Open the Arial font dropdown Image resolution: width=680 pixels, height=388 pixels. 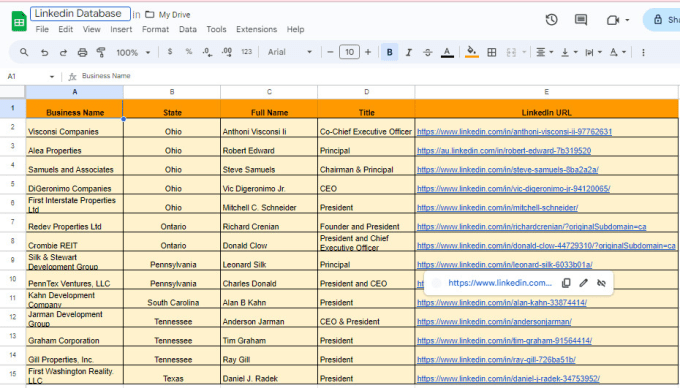tap(289, 52)
